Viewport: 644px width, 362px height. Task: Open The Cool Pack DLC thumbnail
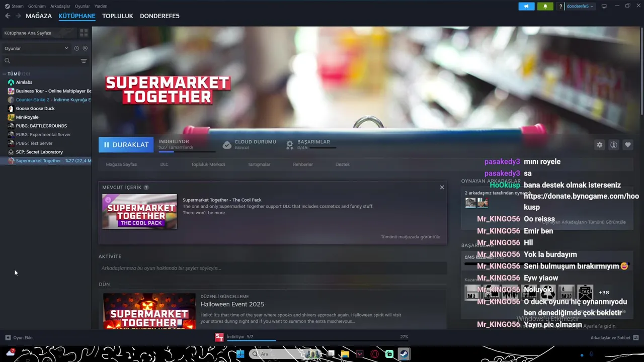(139, 212)
